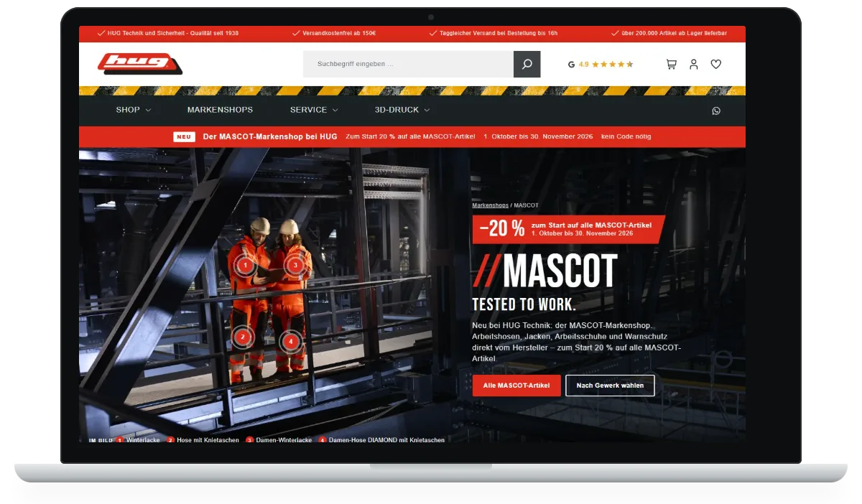862x504 pixels.
Task: Click 'Taggleicher Versand bei Bestellung bis 16h'
Action: pos(498,33)
